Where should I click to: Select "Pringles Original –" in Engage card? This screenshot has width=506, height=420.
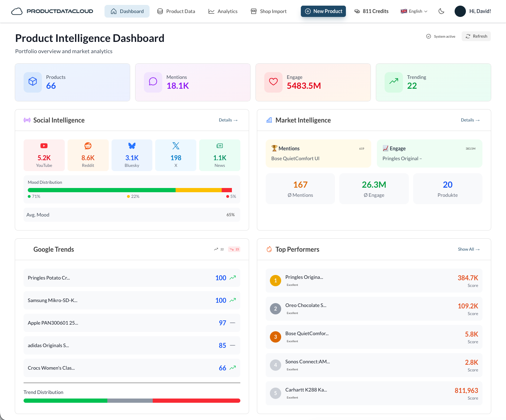tap(402, 158)
